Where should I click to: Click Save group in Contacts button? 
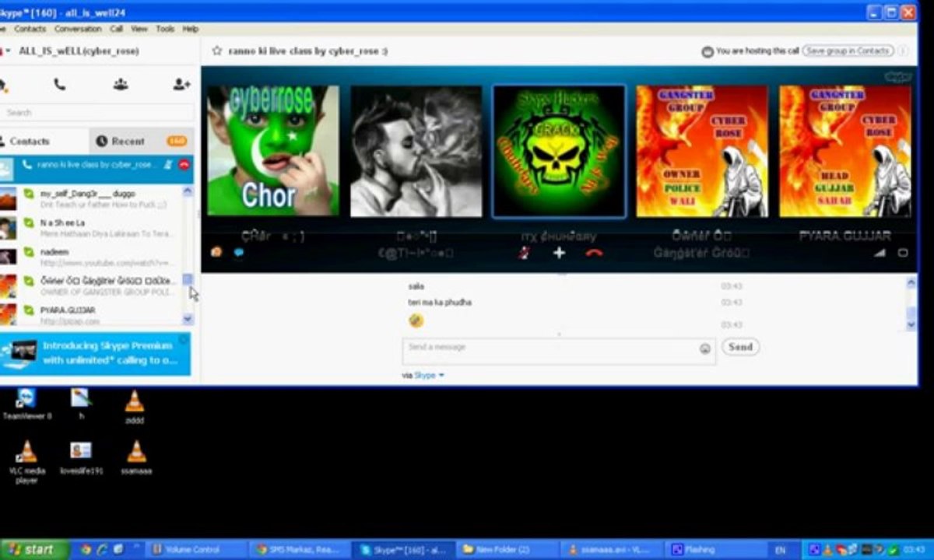point(848,51)
